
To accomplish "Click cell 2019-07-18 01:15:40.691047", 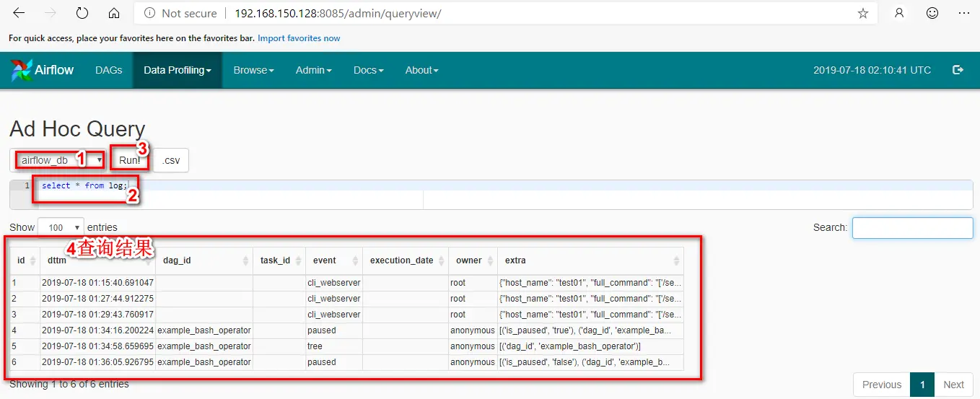I will 97,283.
